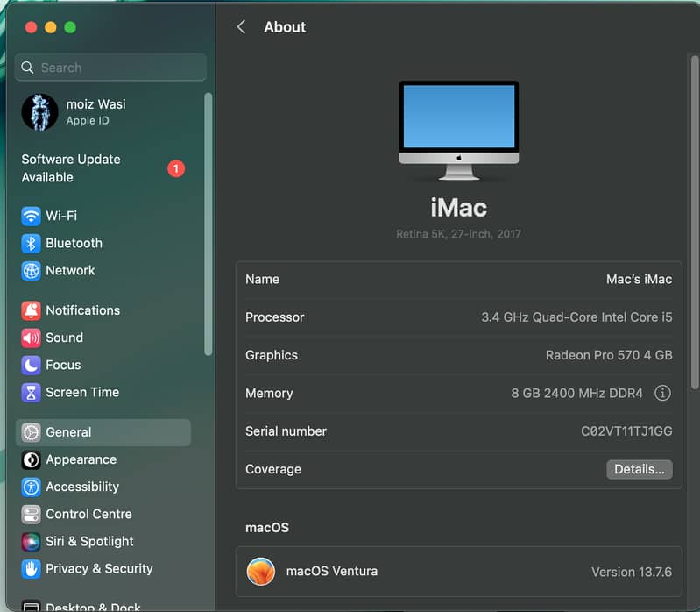This screenshot has width=700, height=612.
Task: Click the General gear icon
Action: [x=31, y=432]
